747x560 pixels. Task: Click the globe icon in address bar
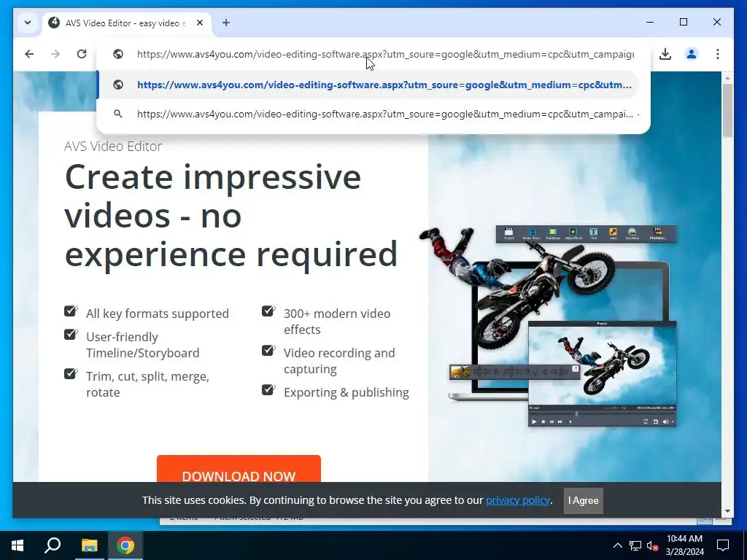tap(118, 54)
